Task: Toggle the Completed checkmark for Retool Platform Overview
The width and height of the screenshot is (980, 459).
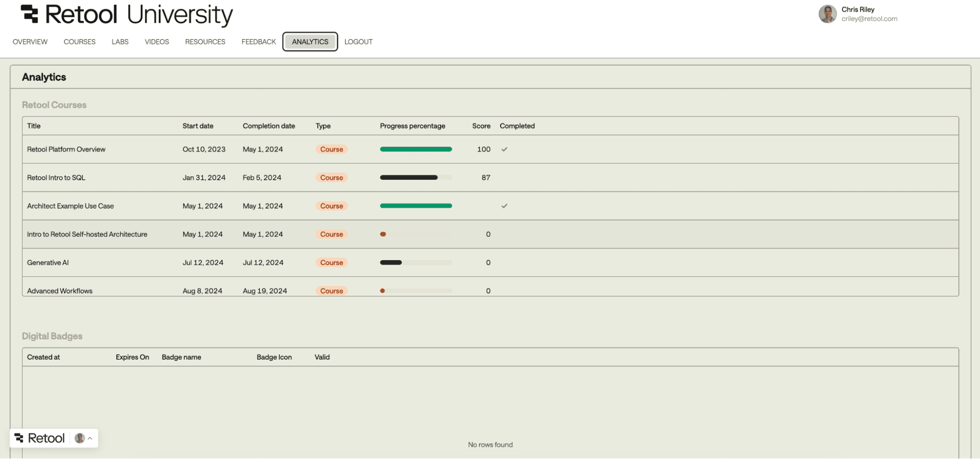Action: [504, 149]
